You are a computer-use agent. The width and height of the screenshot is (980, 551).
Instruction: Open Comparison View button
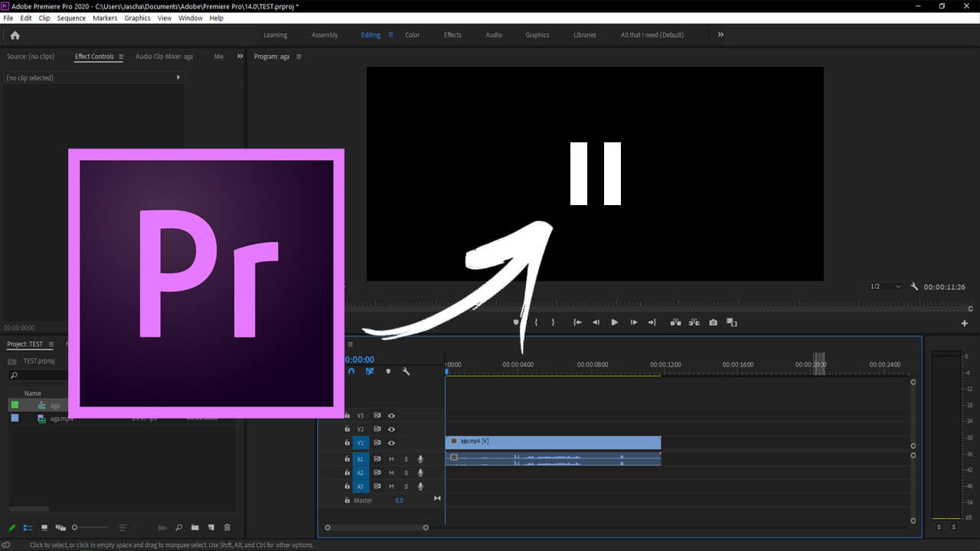tap(732, 323)
